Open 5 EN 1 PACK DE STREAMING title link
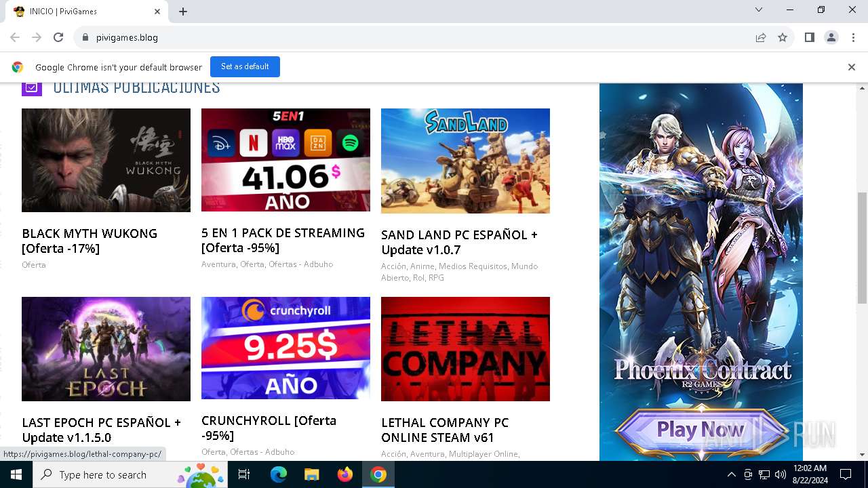The image size is (868, 488). pos(283,240)
